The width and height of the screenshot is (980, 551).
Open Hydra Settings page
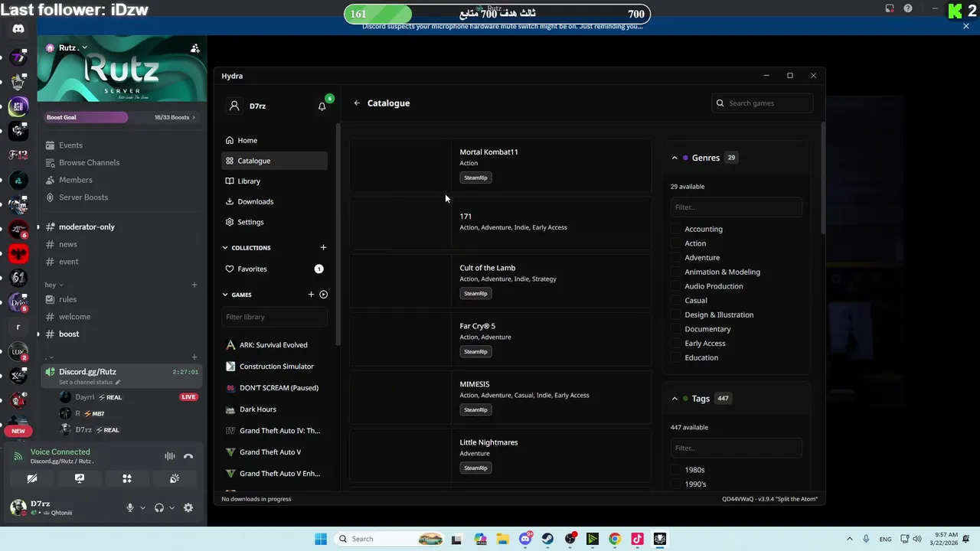pos(274,222)
